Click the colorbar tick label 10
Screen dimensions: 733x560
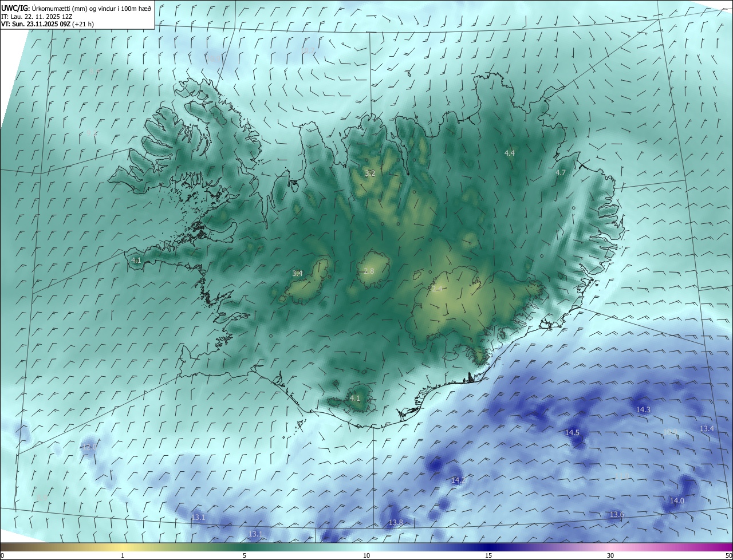pyautogui.click(x=366, y=555)
